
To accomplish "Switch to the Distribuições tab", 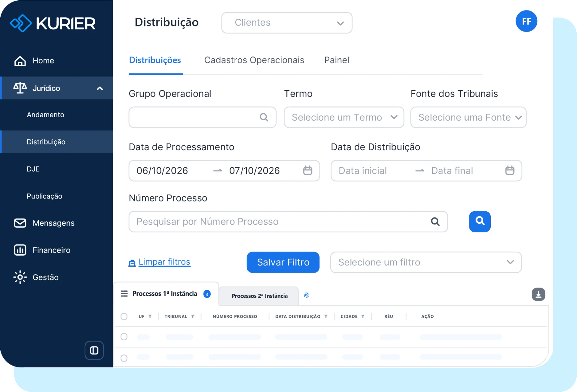I will pos(155,60).
